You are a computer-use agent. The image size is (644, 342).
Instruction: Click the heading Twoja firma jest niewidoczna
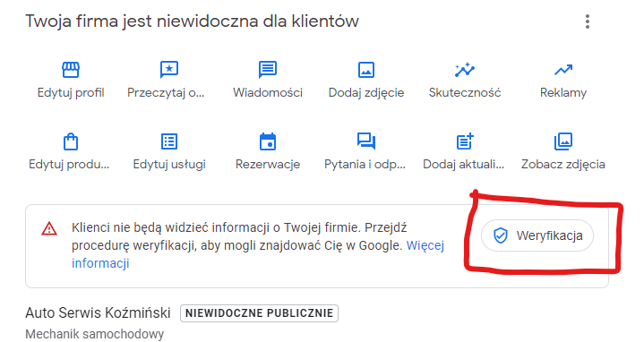(193, 21)
